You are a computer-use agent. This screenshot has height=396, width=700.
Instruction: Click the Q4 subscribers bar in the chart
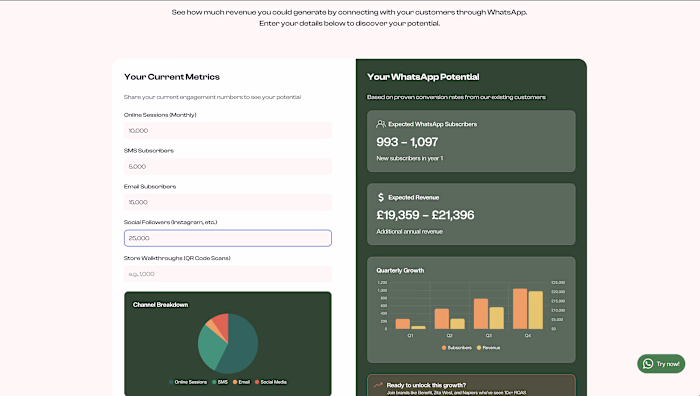pyautogui.click(x=520, y=309)
